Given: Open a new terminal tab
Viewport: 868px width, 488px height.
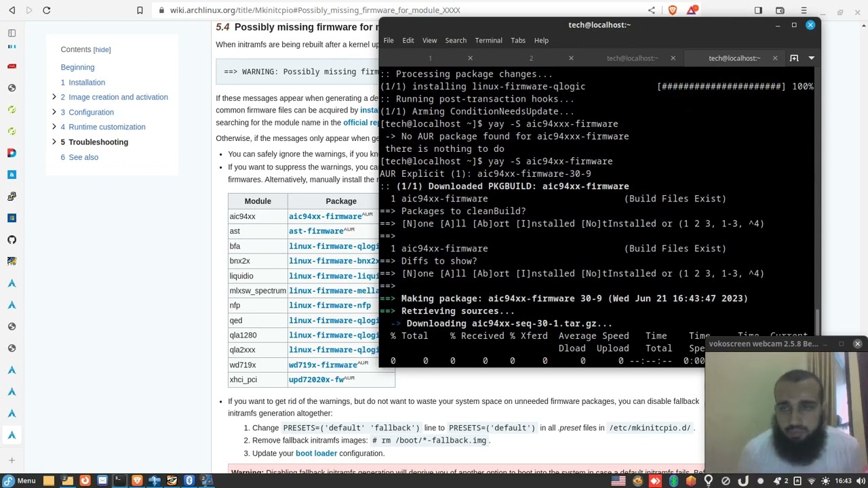Looking at the screenshot, I should tap(794, 58).
